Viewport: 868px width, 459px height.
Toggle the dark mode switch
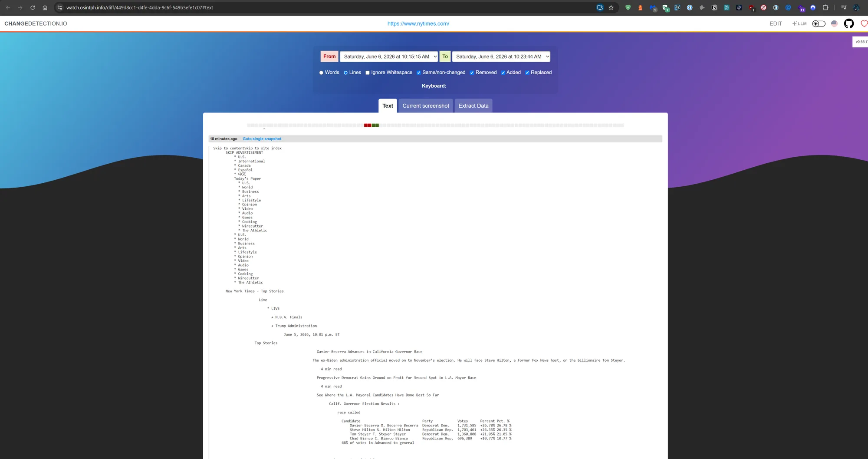coord(819,23)
